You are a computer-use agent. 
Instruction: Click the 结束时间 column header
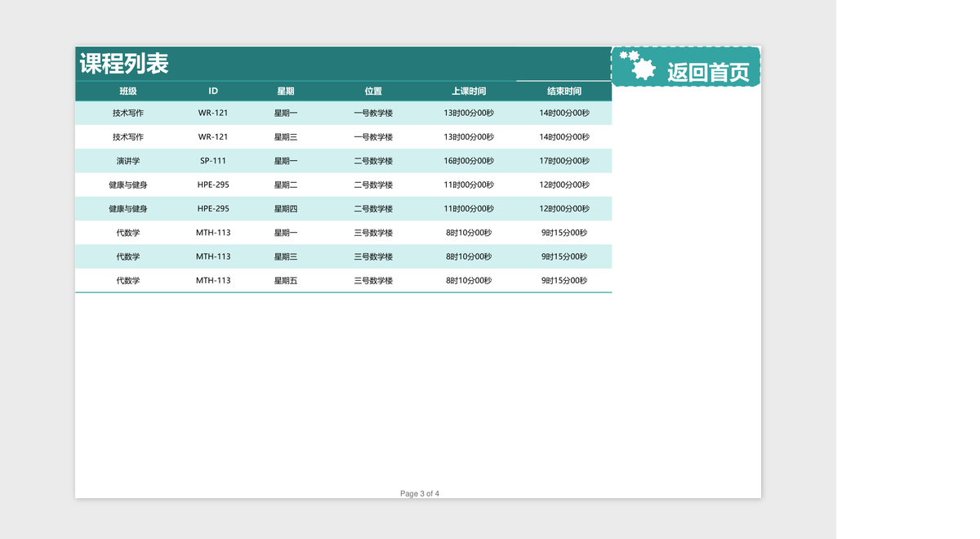(x=564, y=91)
